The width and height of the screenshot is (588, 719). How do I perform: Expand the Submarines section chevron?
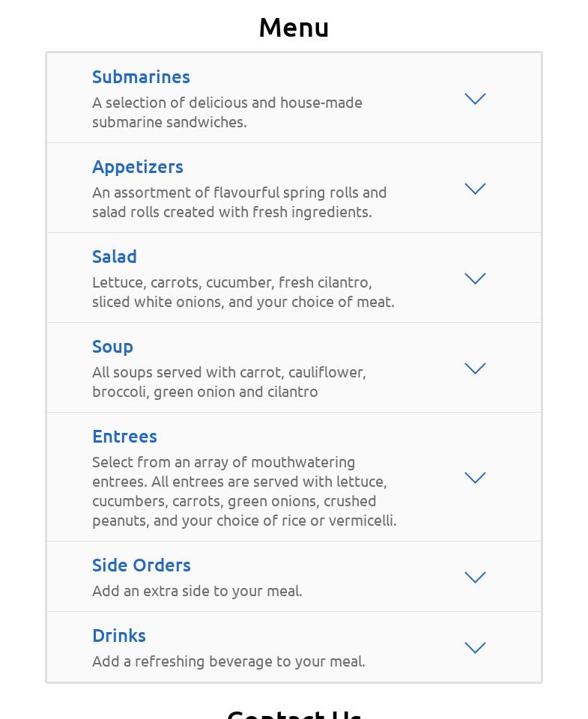pyautogui.click(x=475, y=99)
